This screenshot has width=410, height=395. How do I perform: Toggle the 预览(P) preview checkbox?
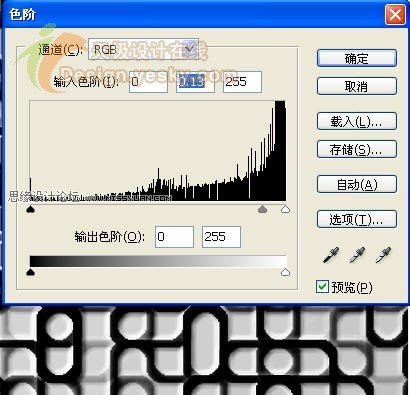pyautogui.click(x=322, y=287)
